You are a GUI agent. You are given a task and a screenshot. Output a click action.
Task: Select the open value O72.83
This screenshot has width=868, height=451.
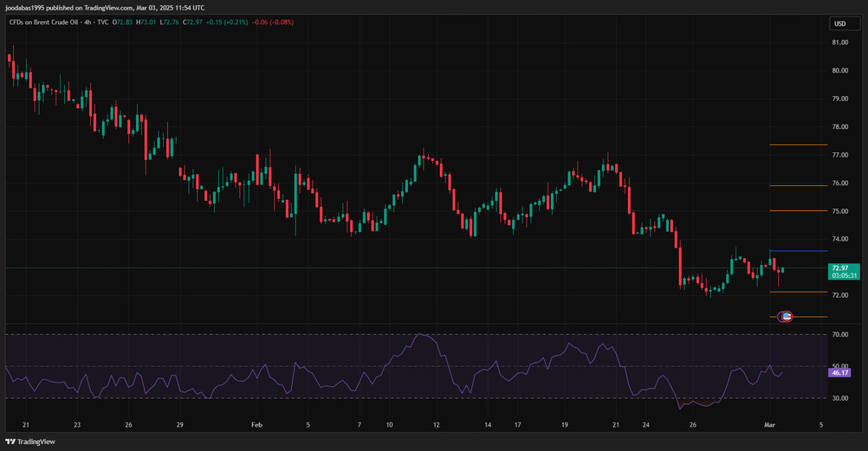(122, 22)
